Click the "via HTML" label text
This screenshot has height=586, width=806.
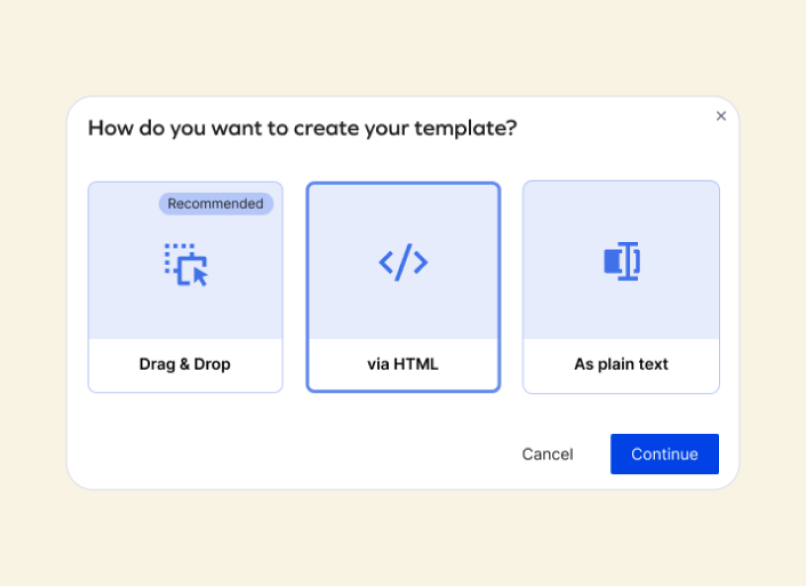click(403, 364)
